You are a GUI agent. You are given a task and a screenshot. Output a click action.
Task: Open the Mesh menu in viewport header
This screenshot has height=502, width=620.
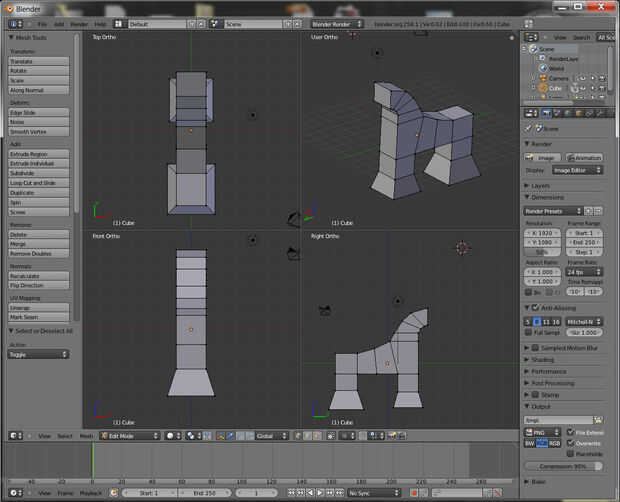point(86,436)
